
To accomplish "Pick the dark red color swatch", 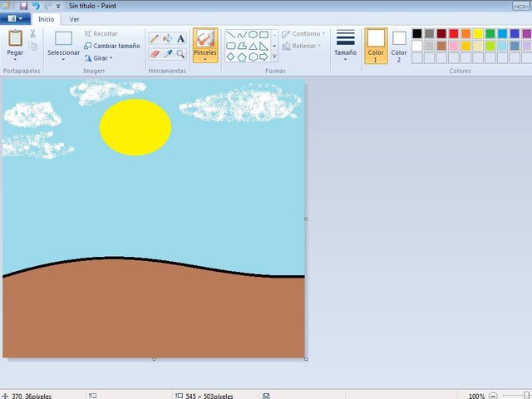I will tap(441, 33).
